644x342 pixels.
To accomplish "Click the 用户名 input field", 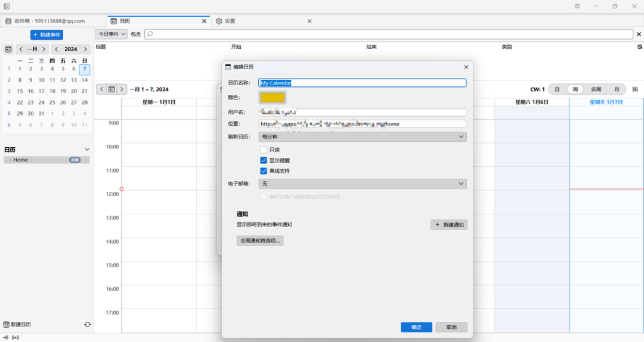I will pos(363,112).
